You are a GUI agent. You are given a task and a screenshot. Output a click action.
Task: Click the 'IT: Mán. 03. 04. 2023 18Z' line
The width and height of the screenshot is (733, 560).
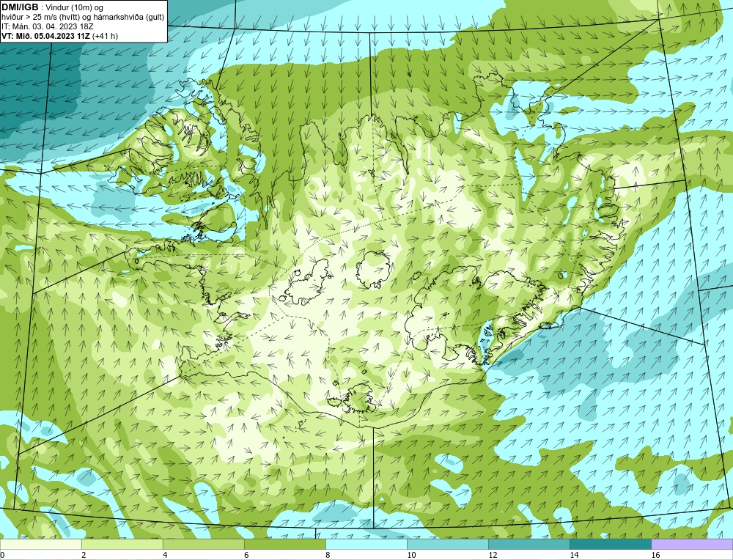coord(47,26)
